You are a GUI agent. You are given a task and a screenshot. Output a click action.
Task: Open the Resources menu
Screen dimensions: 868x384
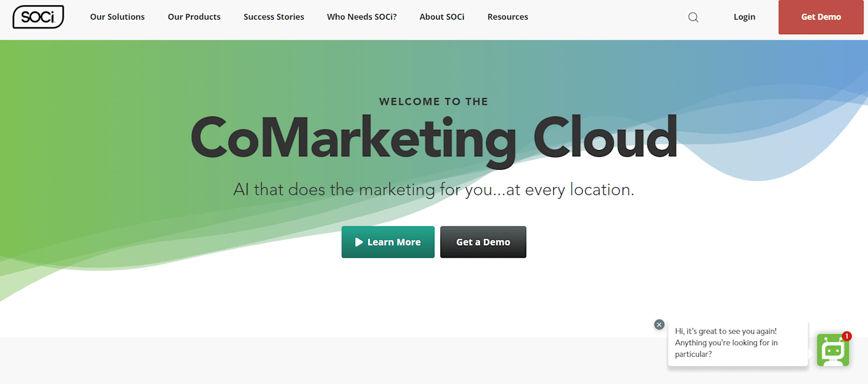pyautogui.click(x=507, y=17)
